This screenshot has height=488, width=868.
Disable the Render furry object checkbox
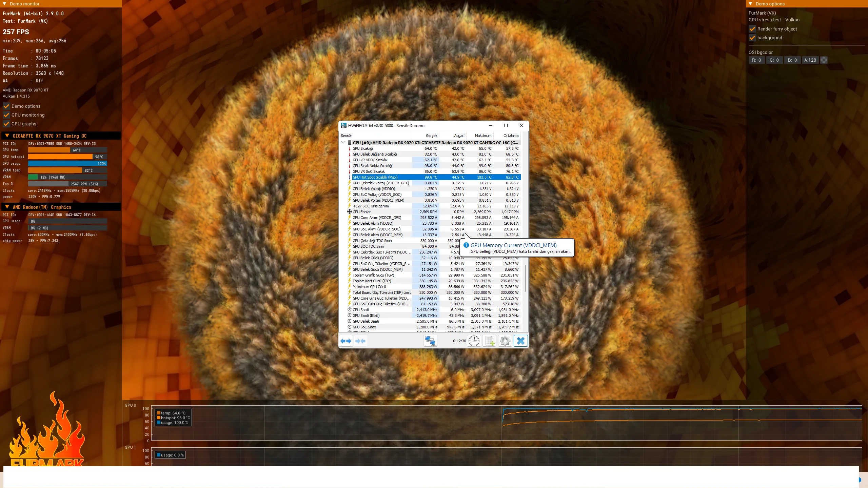pos(752,29)
